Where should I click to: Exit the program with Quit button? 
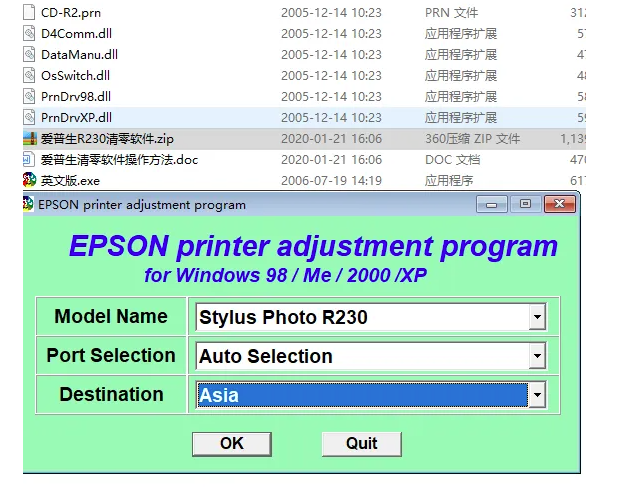coord(362,444)
